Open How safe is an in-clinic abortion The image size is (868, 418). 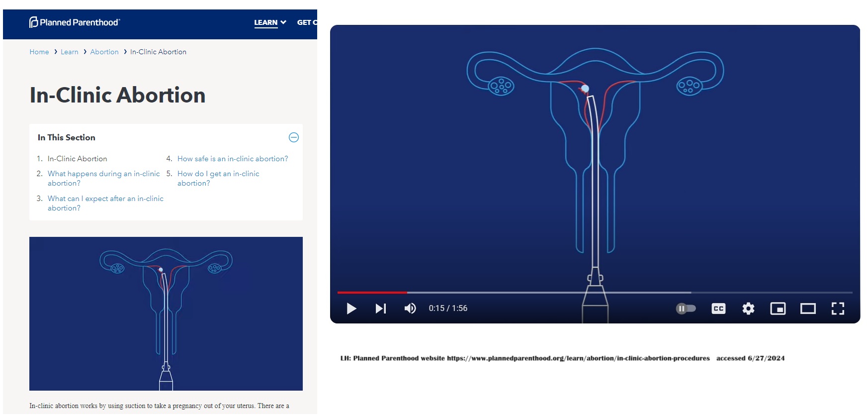[233, 159]
